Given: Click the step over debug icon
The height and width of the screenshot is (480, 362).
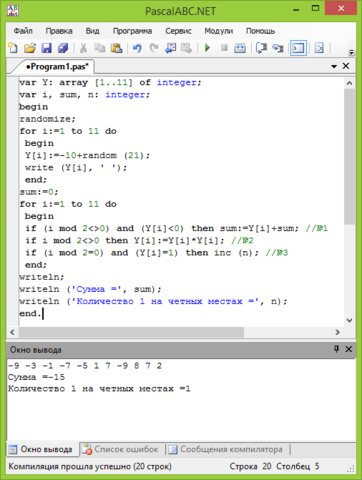Looking at the screenshot, I should pyautogui.click(x=277, y=48).
